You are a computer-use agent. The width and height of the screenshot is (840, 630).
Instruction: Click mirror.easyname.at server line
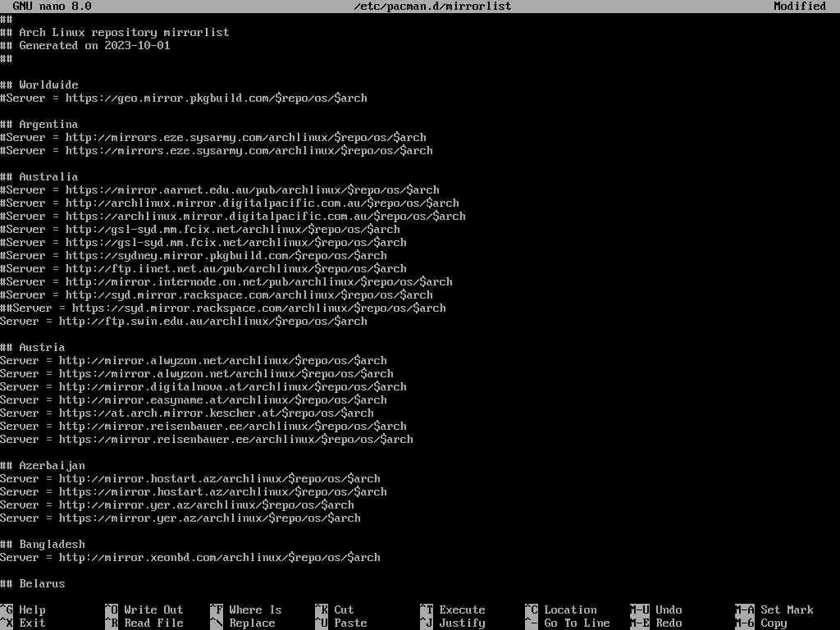click(194, 399)
